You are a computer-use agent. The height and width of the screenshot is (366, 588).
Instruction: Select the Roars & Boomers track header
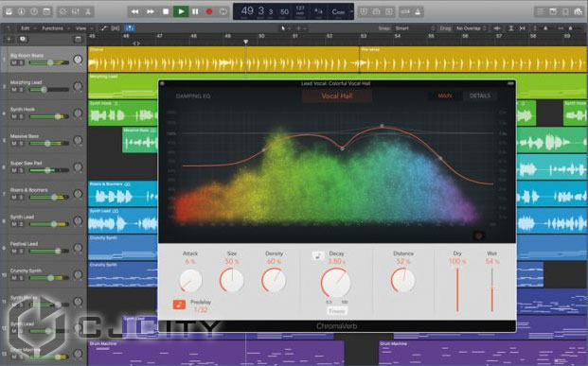(x=44, y=194)
